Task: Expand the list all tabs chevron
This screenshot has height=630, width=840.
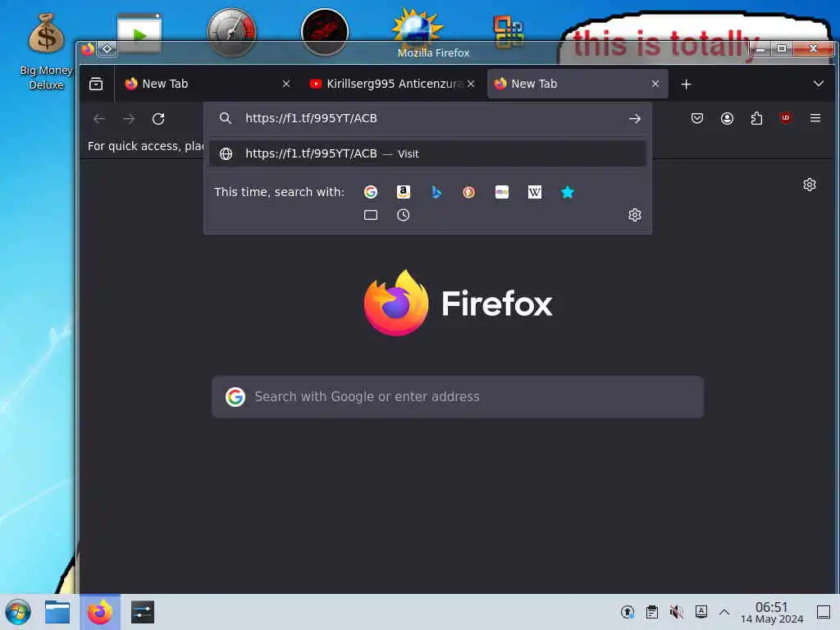Action: pyautogui.click(x=819, y=84)
